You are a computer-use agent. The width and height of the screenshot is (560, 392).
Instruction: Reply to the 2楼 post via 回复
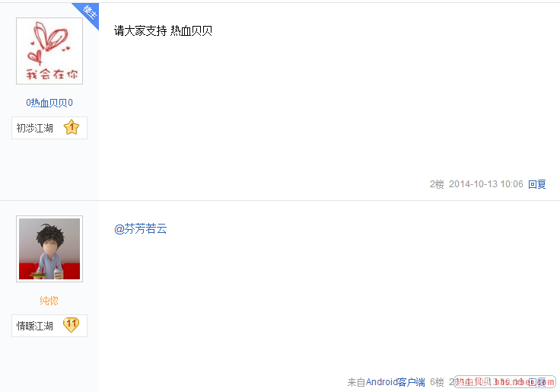coord(537,184)
